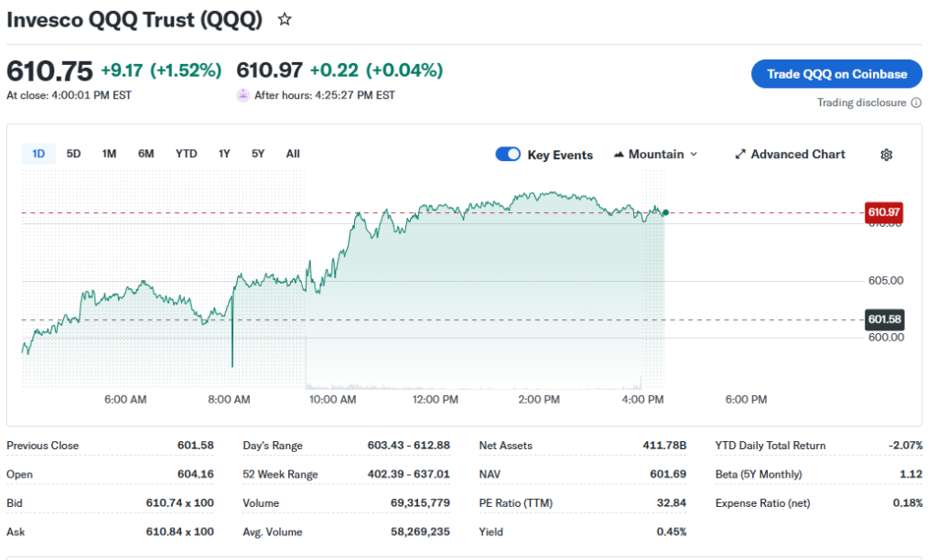Click the info icon beside Trading disclosure

(x=917, y=102)
